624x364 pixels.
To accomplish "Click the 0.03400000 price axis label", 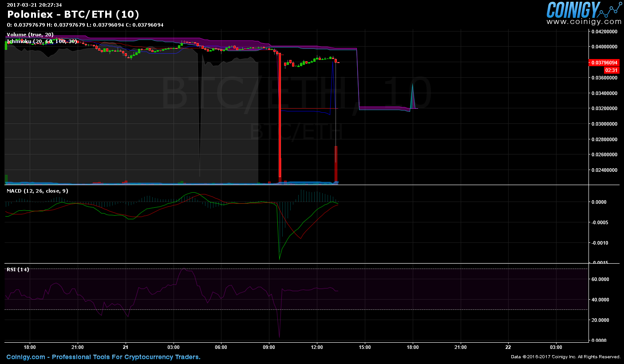I will tap(604, 93).
